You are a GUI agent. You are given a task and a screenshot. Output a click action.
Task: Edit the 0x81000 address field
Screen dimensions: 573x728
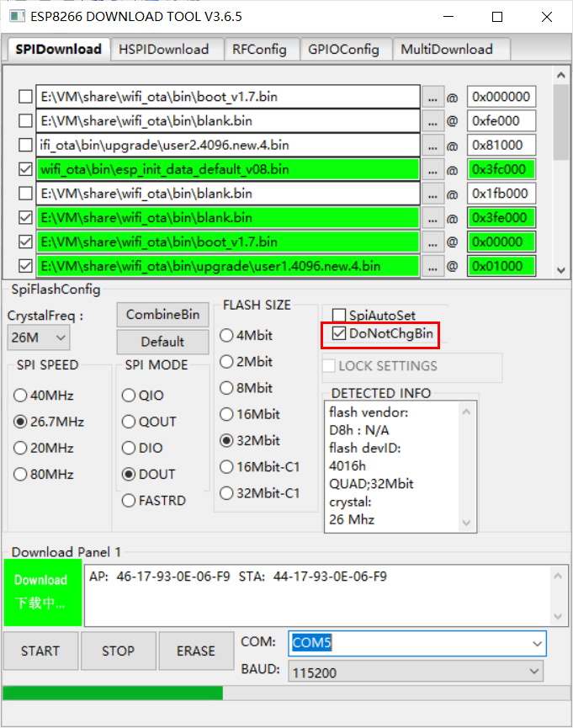tap(501, 146)
